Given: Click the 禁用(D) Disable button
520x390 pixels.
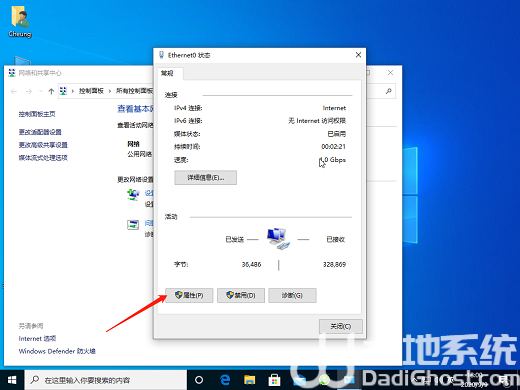Looking at the screenshot, I should point(241,295).
